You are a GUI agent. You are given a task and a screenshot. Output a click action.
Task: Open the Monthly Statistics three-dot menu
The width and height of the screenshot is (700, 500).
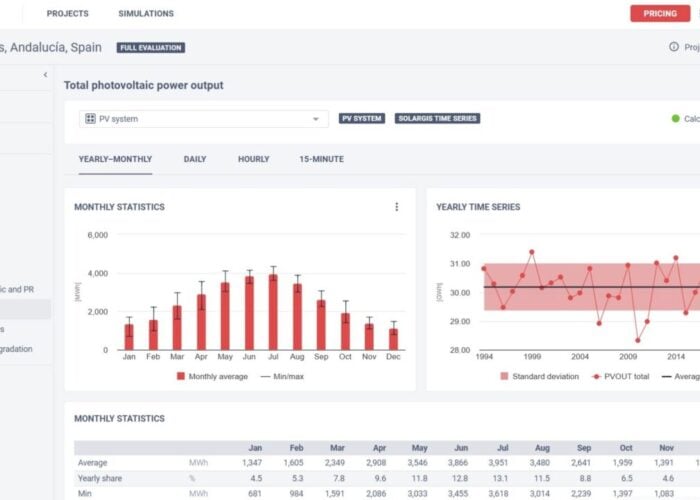tap(396, 207)
